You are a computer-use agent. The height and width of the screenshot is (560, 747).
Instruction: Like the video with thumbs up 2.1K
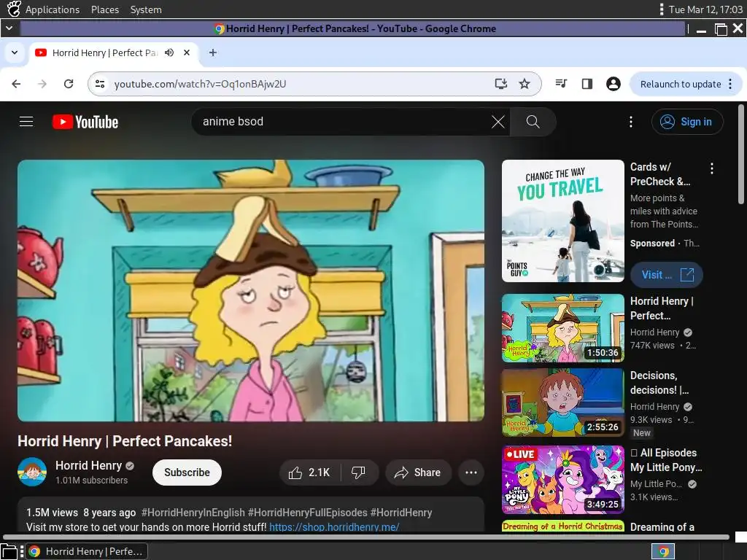click(x=309, y=472)
